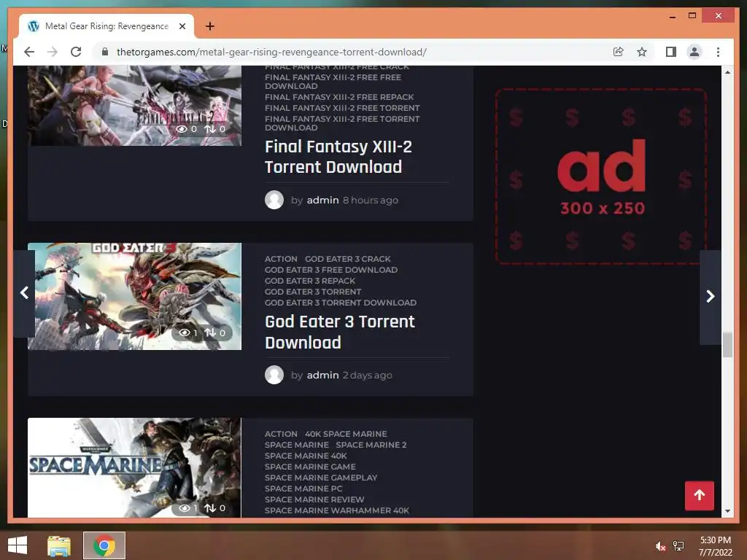Open the ACTION tag on Space Marine post
Viewport: 747px width, 560px height.
coord(281,435)
